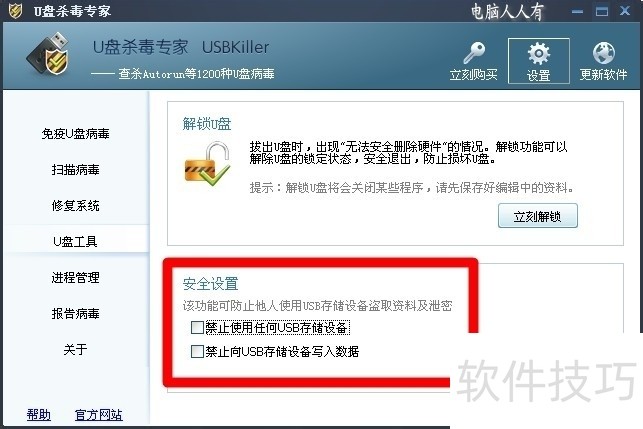Open 设置 gear icon
The height and width of the screenshot is (429, 643).
(x=538, y=54)
